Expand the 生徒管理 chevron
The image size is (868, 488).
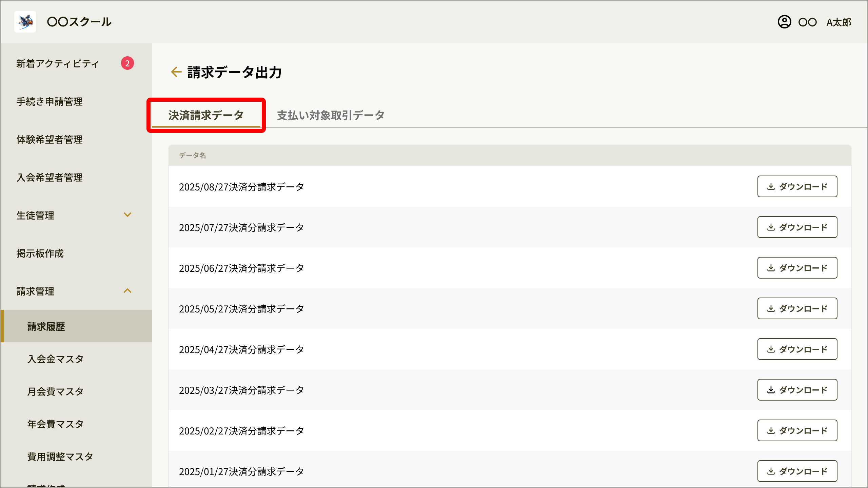(127, 215)
